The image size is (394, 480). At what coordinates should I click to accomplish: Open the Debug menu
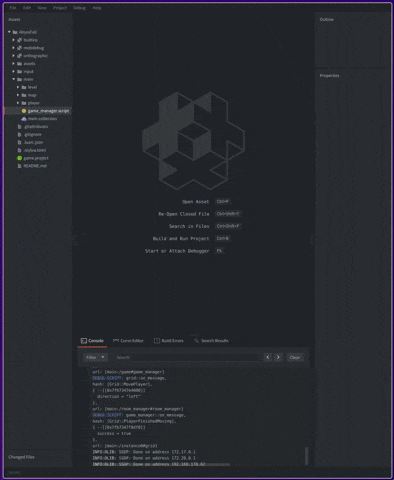79,8
